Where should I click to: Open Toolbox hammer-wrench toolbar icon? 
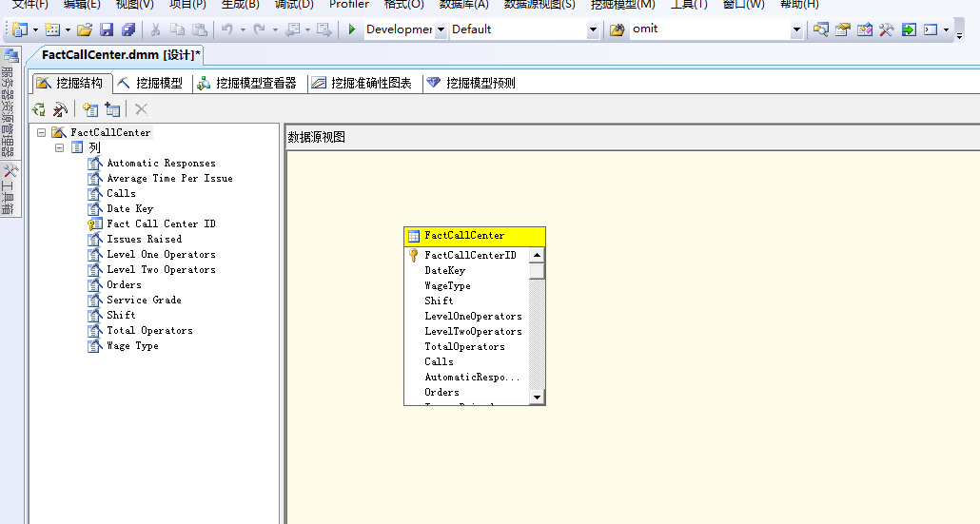pos(886,29)
